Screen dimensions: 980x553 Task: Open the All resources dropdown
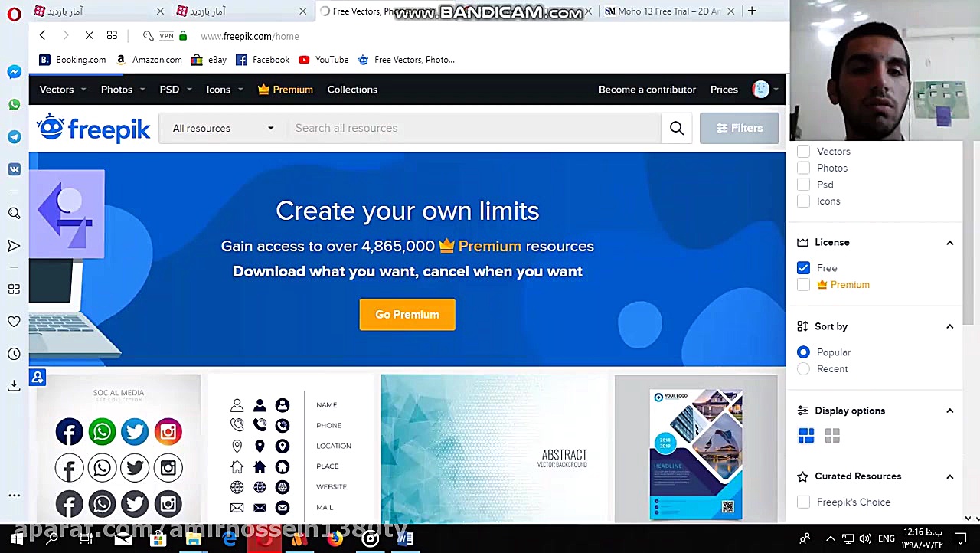coord(223,128)
